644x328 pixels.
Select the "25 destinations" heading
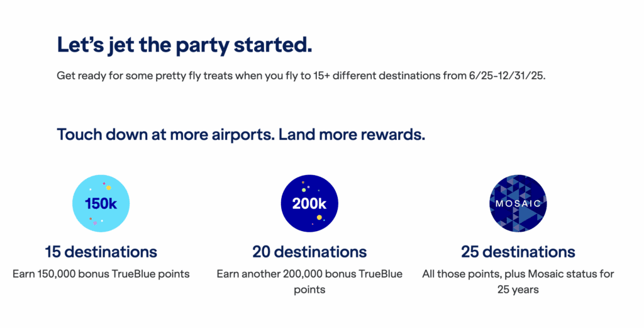tap(518, 252)
